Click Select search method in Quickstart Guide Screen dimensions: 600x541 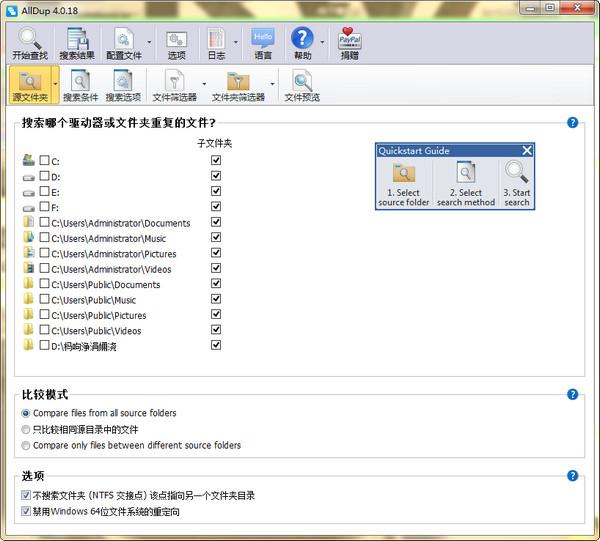466,183
